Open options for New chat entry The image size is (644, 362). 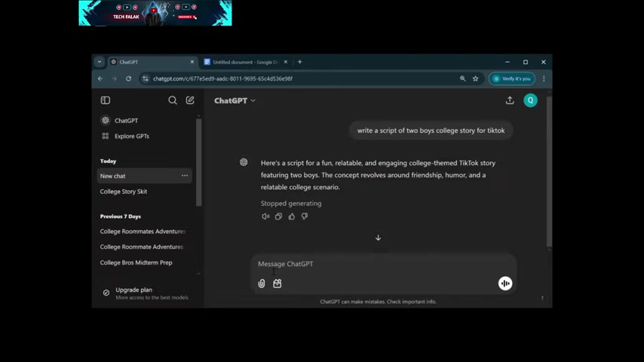[x=185, y=176]
